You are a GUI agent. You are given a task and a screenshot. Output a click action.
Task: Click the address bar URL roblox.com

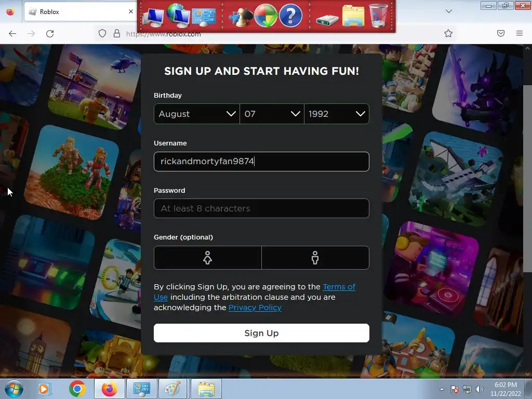point(164,34)
